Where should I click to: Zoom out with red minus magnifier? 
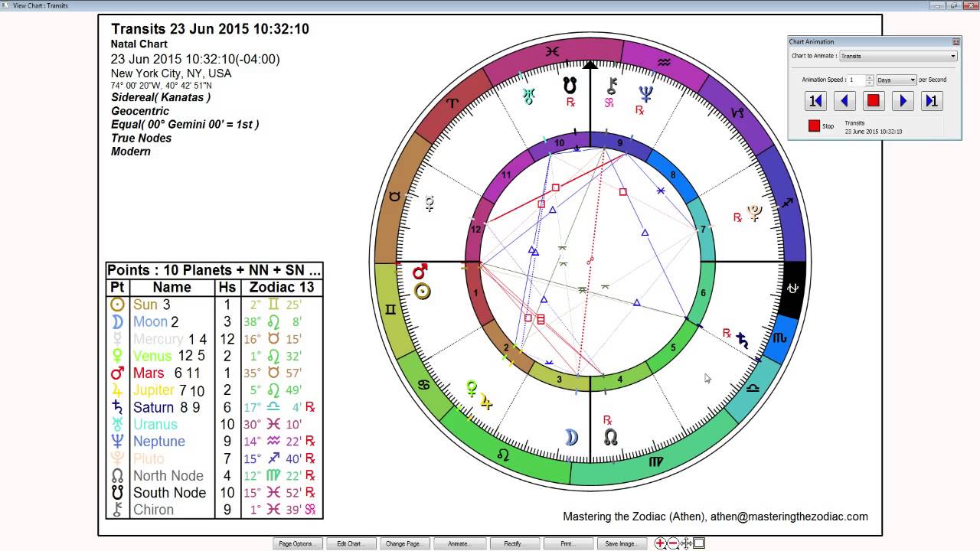pyautogui.click(x=673, y=543)
